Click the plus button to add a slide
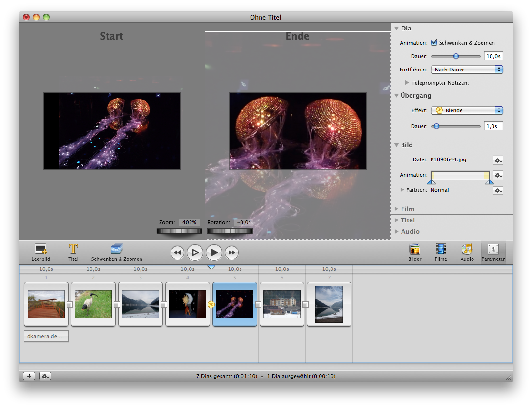This screenshot has width=532, height=408. [29, 376]
